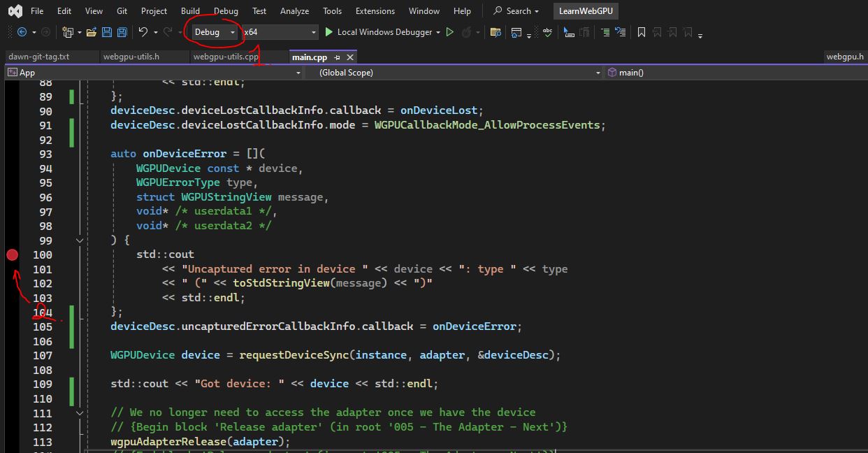Start debugging with the green play arrow
Image resolution: width=868 pixels, height=453 pixels.
pos(328,32)
